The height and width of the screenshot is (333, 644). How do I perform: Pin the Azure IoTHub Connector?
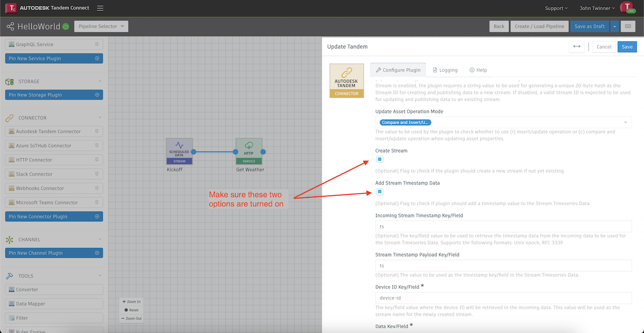coord(97,146)
